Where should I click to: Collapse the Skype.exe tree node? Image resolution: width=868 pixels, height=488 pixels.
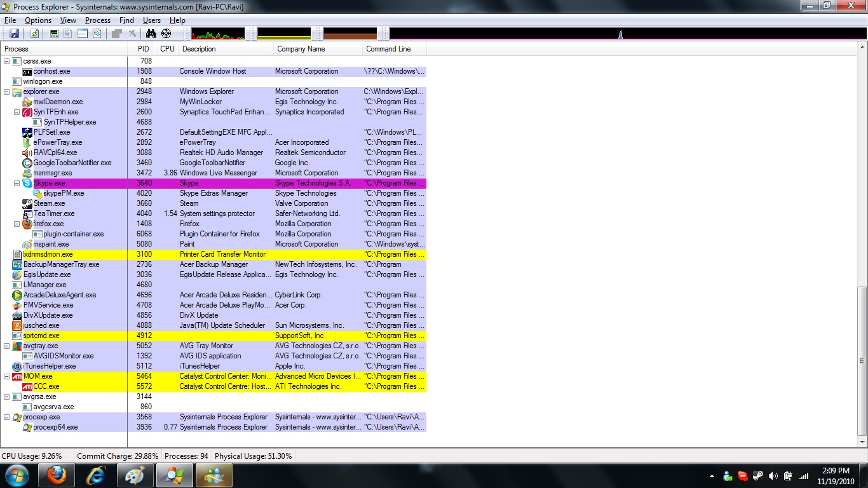click(x=17, y=183)
